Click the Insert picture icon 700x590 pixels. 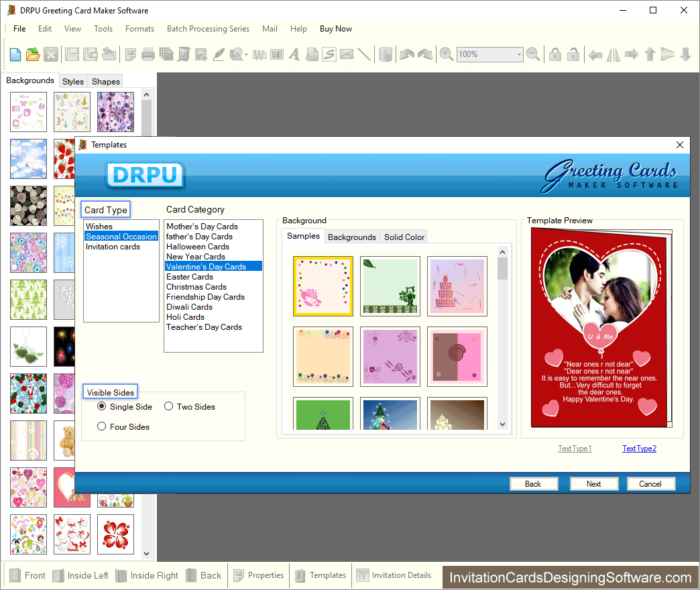click(201, 54)
